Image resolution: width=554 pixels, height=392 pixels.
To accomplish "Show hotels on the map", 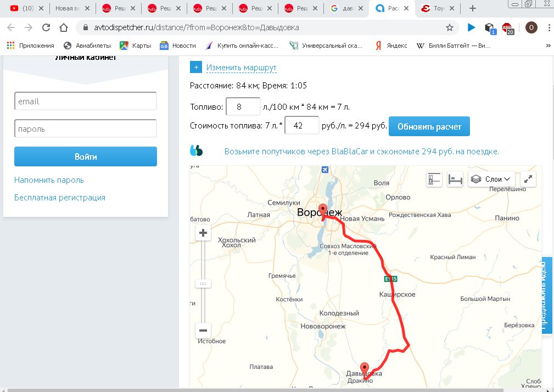I will [x=455, y=179].
